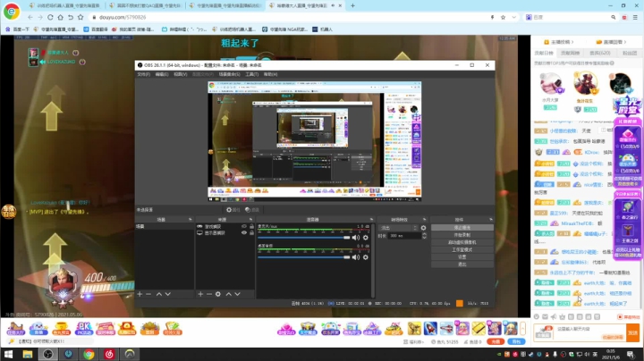Mute the 麦克风/Aux mixer channel
This screenshot has width=644, height=361.
(x=356, y=238)
